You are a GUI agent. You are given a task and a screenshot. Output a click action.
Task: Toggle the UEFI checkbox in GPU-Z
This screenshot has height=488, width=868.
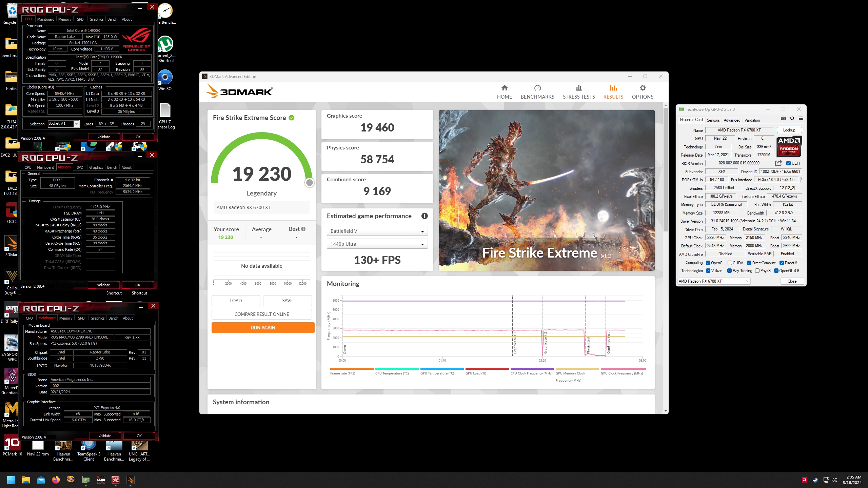[x=789, y=163]
